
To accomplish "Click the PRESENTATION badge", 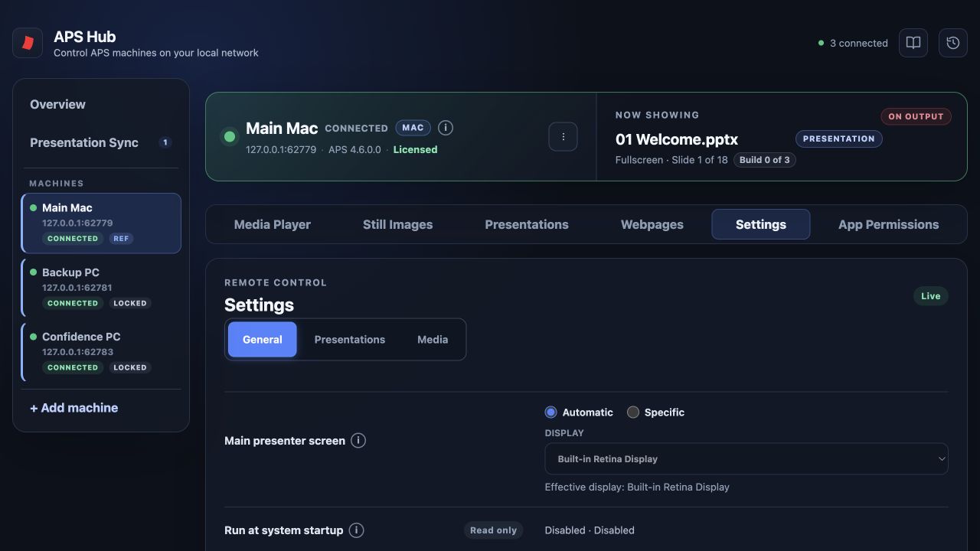I will pyautogui.click(x=838, y=139).
